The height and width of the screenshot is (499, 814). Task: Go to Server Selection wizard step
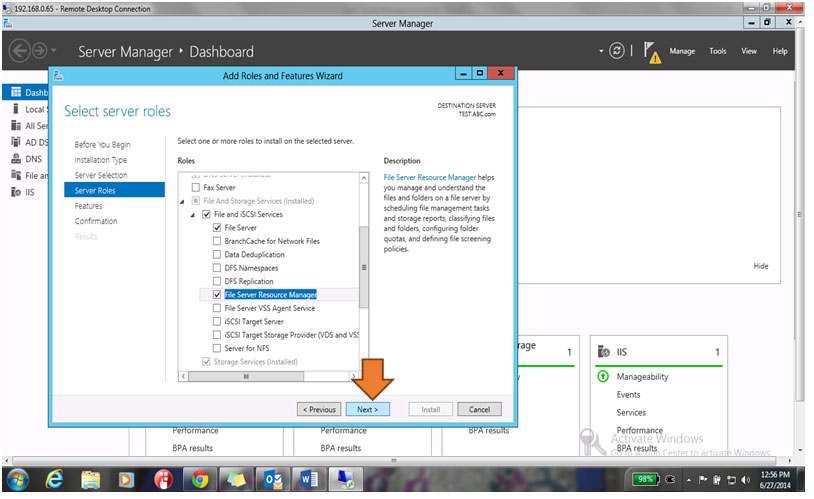(101, 175)
